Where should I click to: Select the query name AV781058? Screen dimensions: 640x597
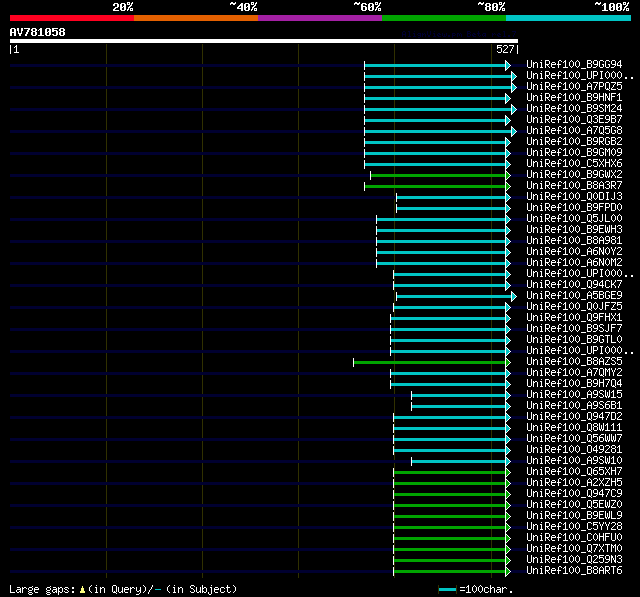click(38, 32)
